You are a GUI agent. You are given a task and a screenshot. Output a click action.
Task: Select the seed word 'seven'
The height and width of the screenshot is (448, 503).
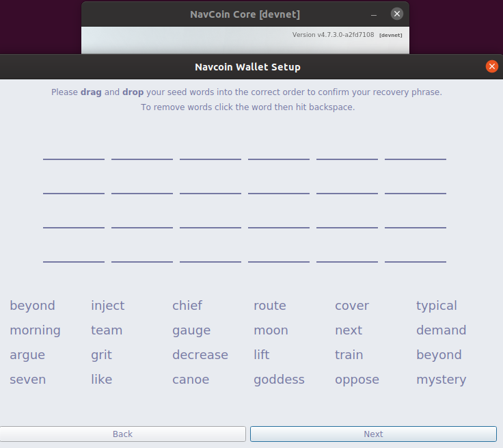tap(28, 380)
